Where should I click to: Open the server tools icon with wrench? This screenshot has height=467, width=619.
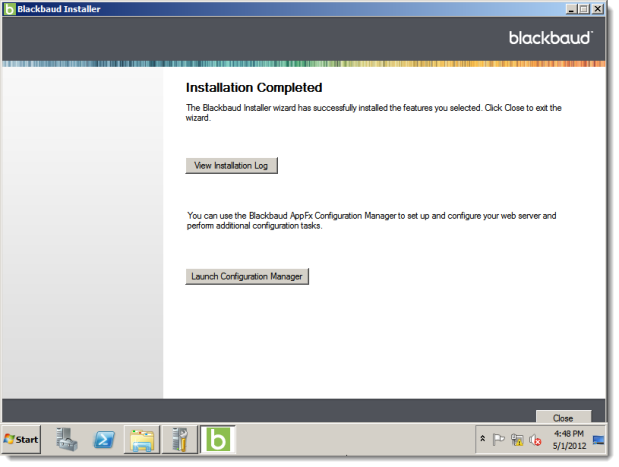tap(180, 440)
